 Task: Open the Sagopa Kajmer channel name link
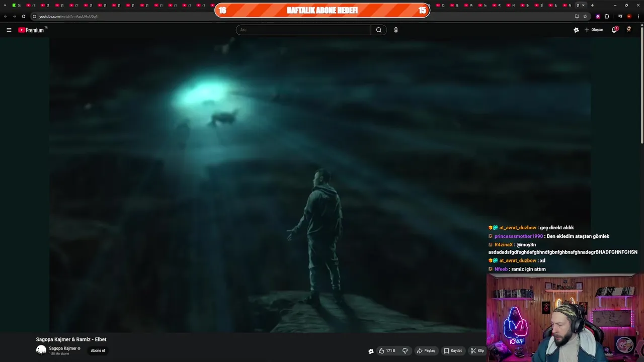63,348
